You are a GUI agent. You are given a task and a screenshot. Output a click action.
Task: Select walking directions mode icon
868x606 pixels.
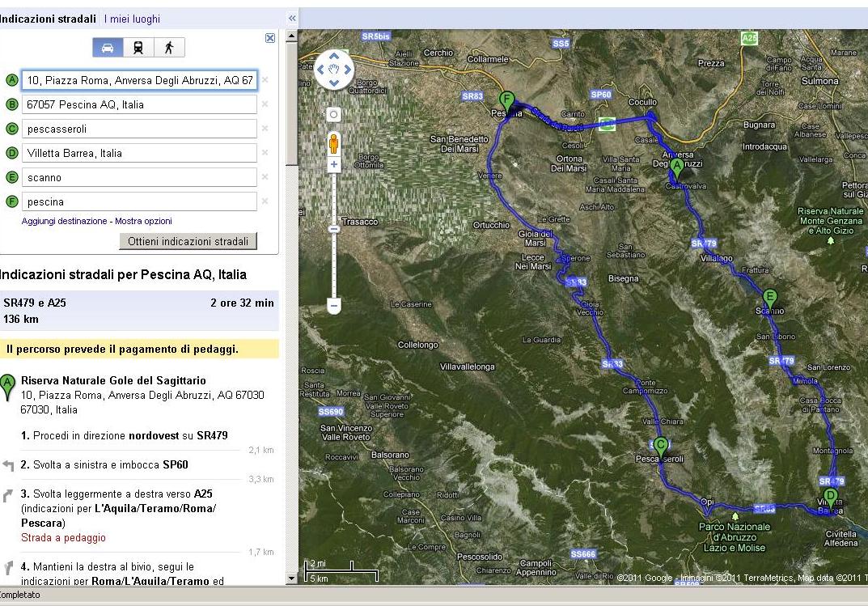click(x=169, y=48)
